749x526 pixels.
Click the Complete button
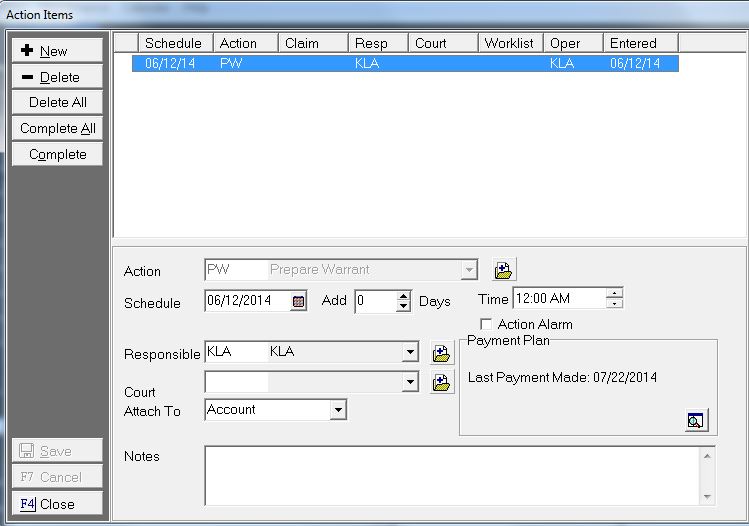click(57, 154)
